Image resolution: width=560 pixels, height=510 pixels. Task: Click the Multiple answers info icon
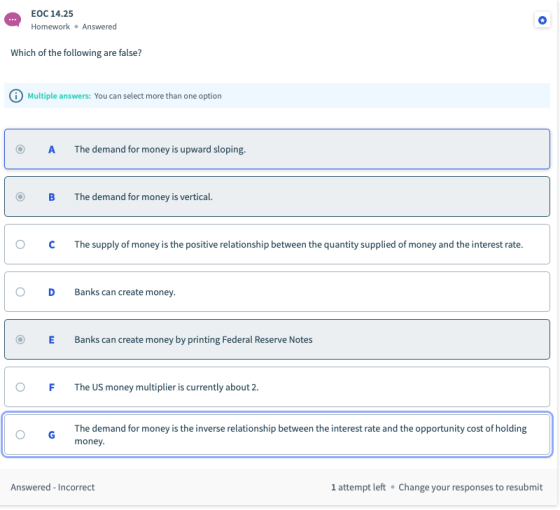pos(16,96)
